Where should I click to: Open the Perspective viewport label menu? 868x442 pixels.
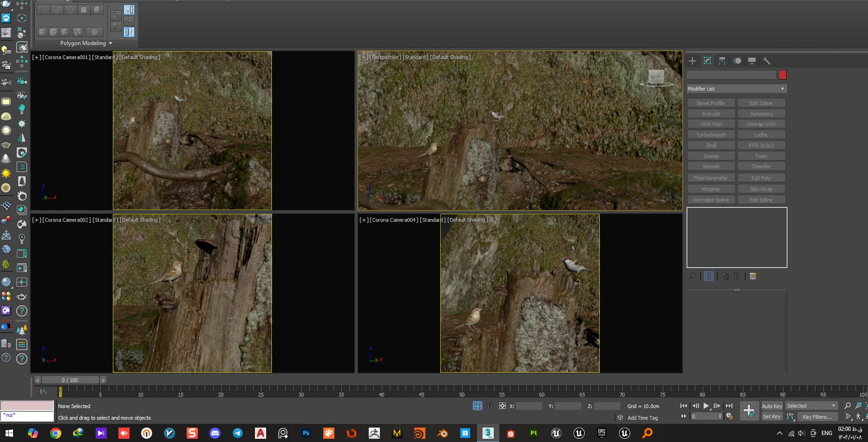tap(385, 57)
